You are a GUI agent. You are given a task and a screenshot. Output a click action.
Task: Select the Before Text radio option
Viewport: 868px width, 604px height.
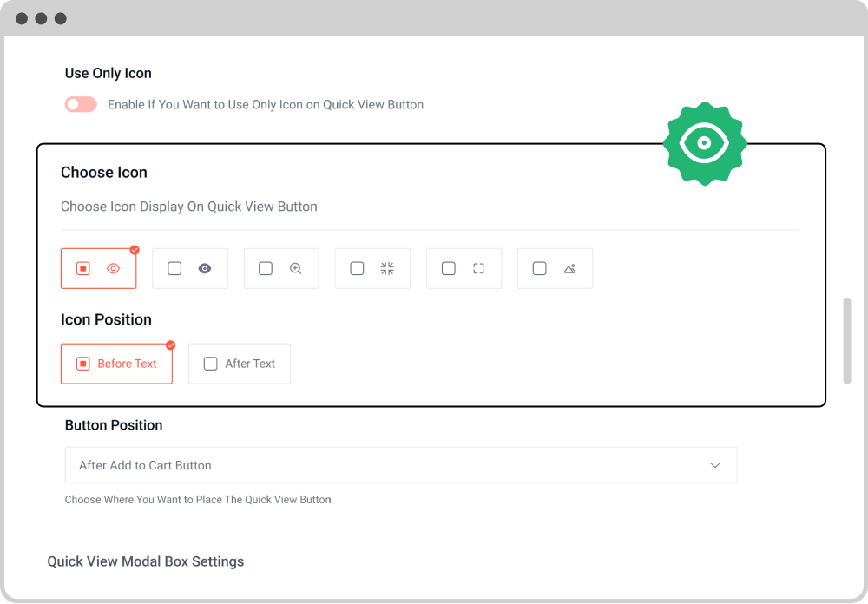pyautogui.click(x=116, y=364)
